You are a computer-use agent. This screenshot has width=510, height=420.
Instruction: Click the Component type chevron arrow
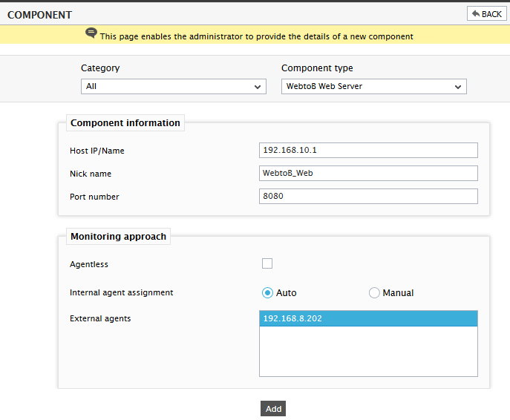(x=457, y=87)
